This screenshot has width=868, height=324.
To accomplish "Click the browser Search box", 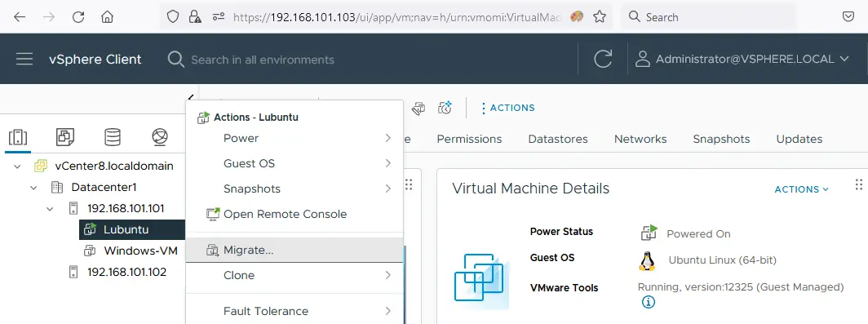I will coord(709,17).
